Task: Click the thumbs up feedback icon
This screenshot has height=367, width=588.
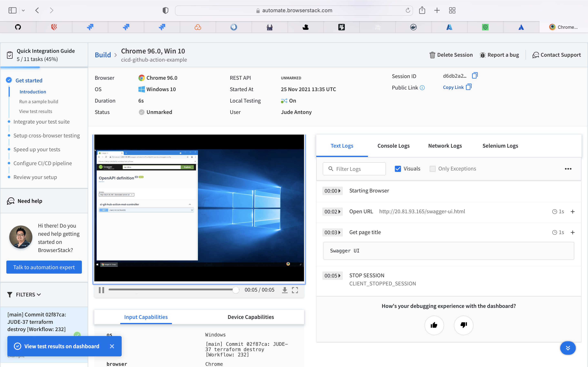Action: [x=434, y=325]
